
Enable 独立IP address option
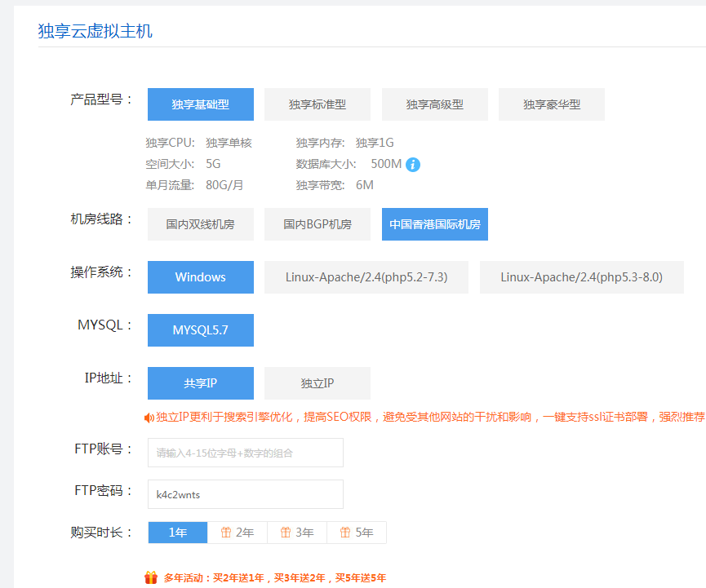(x=317, y=383)
